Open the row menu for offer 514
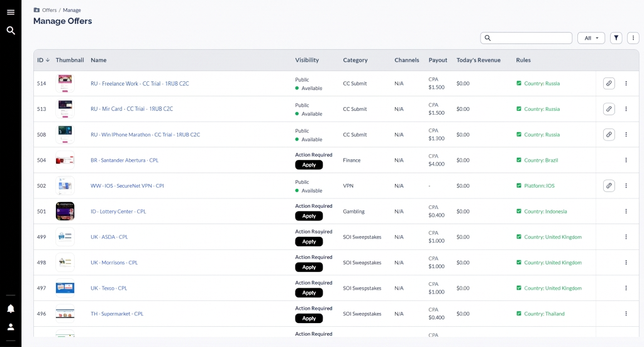644x347 pixels. (x=626, y=84)
